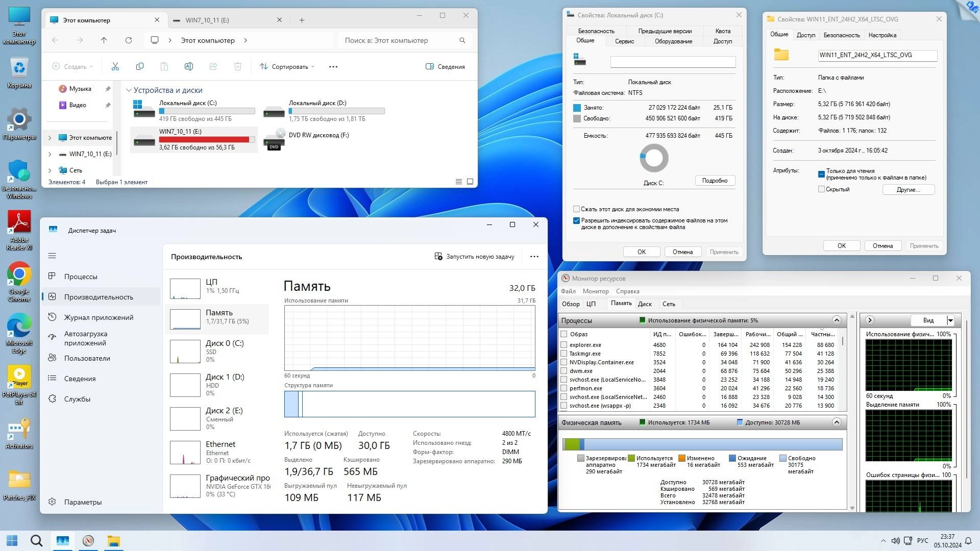Enable Сжать этот диск для экономии места

coord(576,209)
